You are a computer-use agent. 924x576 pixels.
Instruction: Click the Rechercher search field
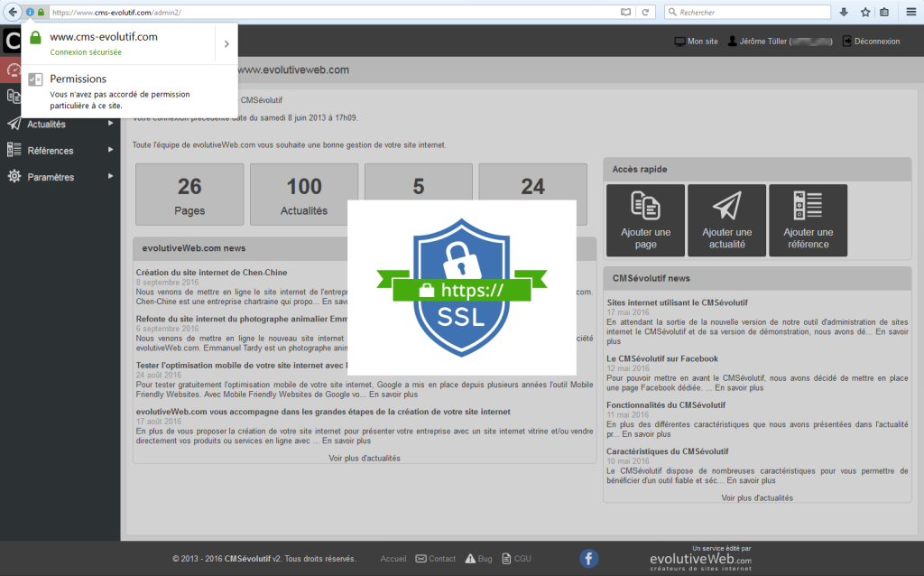(747, 12)
